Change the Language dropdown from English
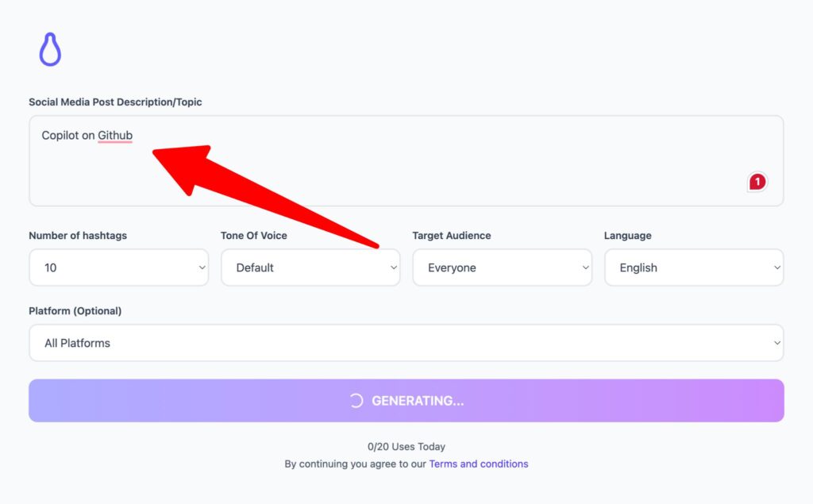 [x=693, y=267]
